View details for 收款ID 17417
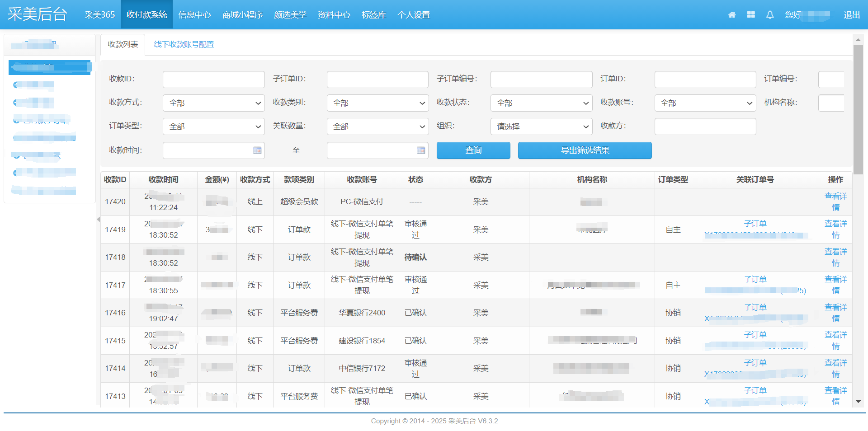This screenshot has height=431, width=868. [x=835, y=285]
